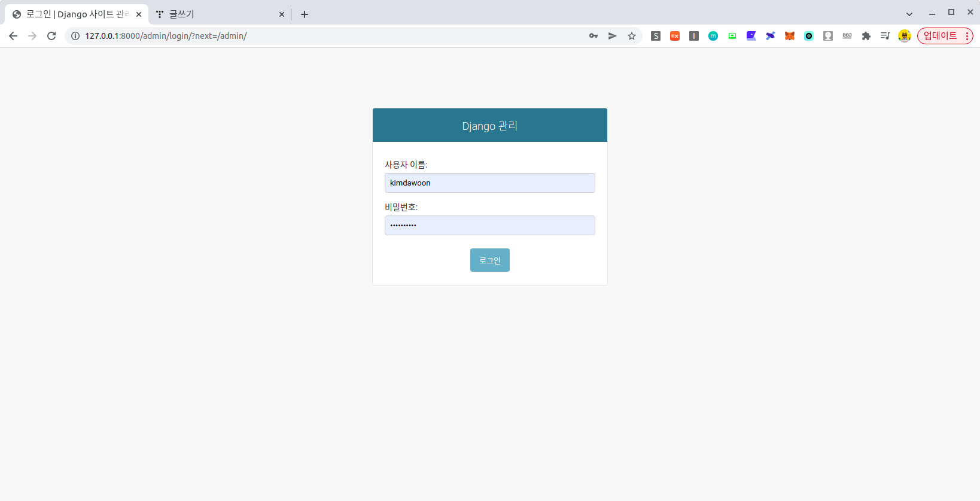View site information icon in address bar

75,36
